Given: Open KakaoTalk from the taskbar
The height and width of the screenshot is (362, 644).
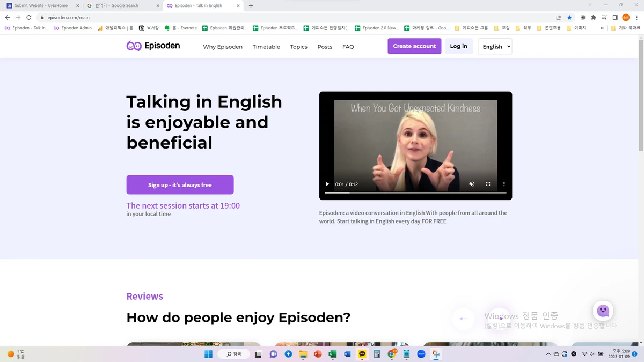Looking at the screenshot, I should pos(362,354).
